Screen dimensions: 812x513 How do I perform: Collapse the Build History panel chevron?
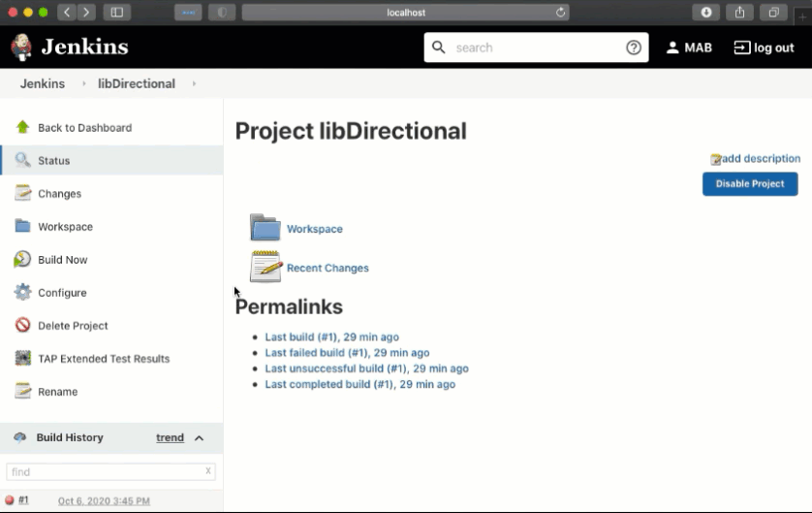coord(199,438)
